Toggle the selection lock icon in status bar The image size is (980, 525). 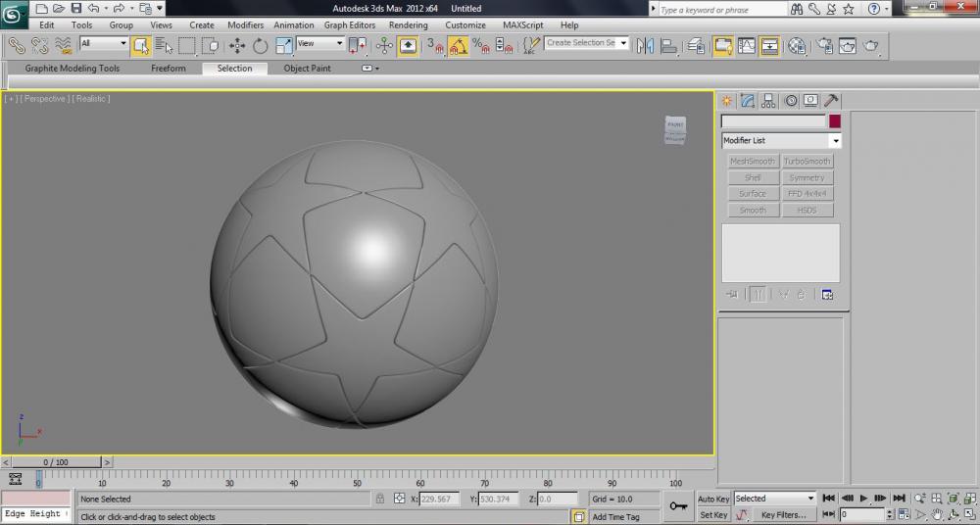tap(379, 499)
